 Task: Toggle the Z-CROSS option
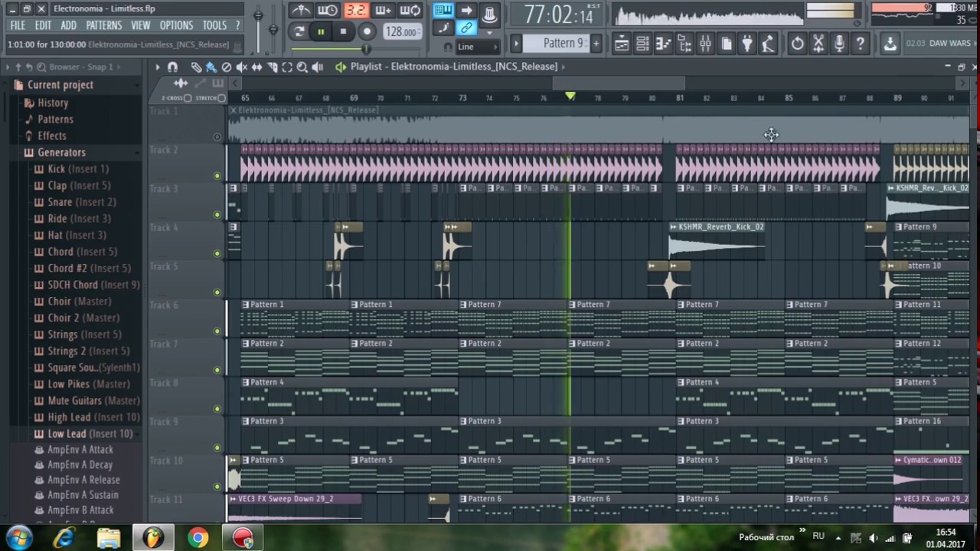click(x=188, y=98)
